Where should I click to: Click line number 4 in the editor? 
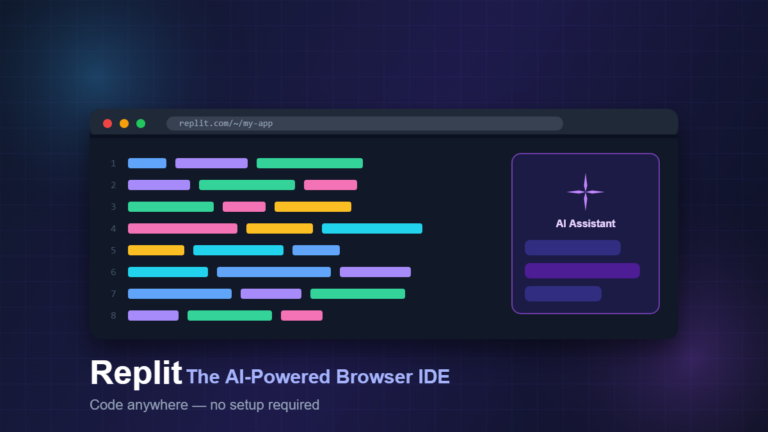pyautogui.click(x=113, y=229)
